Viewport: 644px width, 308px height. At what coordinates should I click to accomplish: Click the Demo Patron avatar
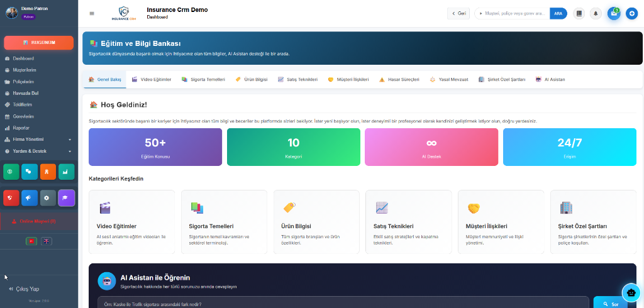click(x=12, y=13)
